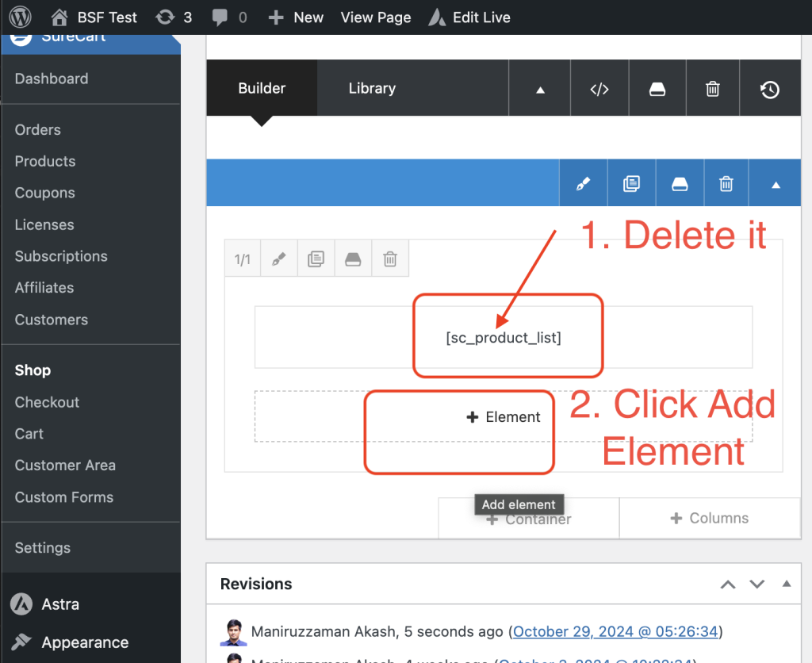Open Edit Live in admin bar
The width and height of the screenshot is (812, 663).
click(x=469, y=17)
